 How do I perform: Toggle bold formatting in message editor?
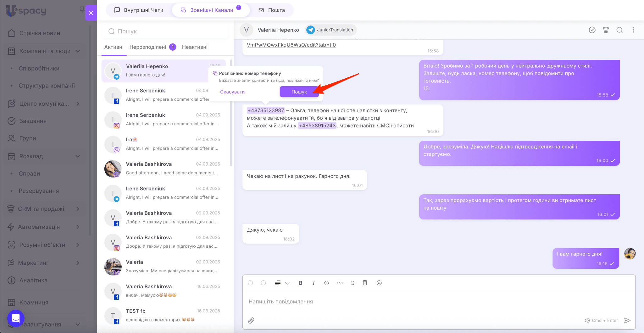[x=300, y=283]
